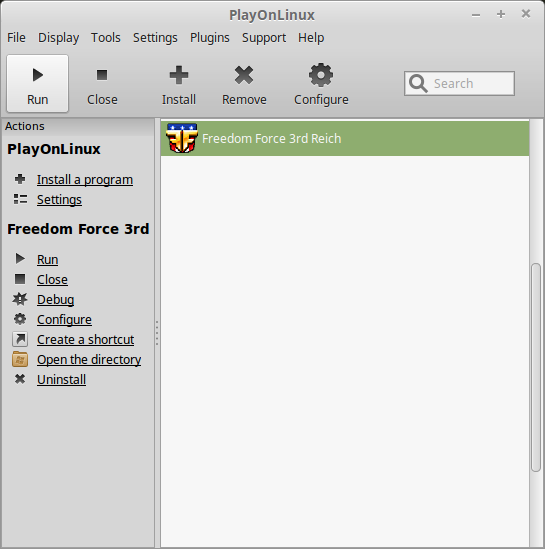Click the magnifier icon in the search box
This screenshot has height=549, width=545.
click(x=418, y=83)
